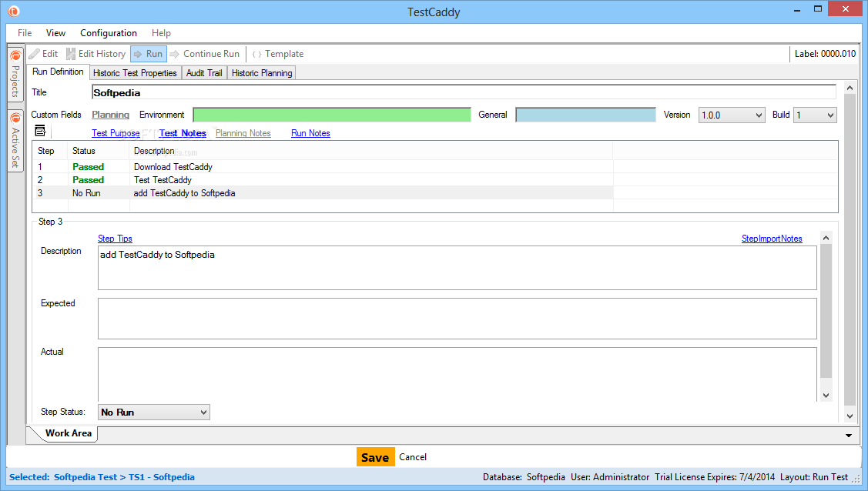868x491 pixels.
Task: Click the Database: Softpedia status entry
Action: 524,477
